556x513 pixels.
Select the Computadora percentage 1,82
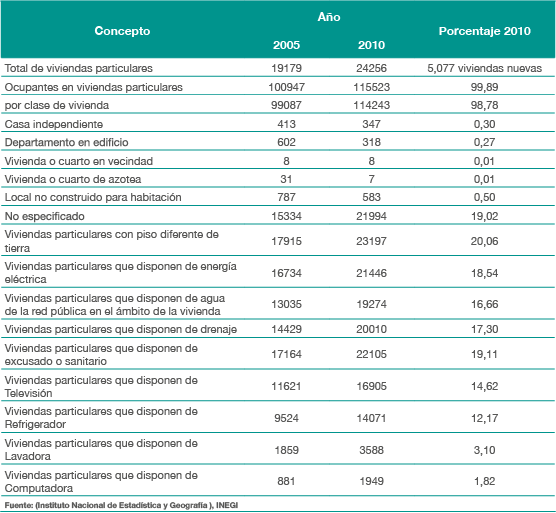point(484,481)
